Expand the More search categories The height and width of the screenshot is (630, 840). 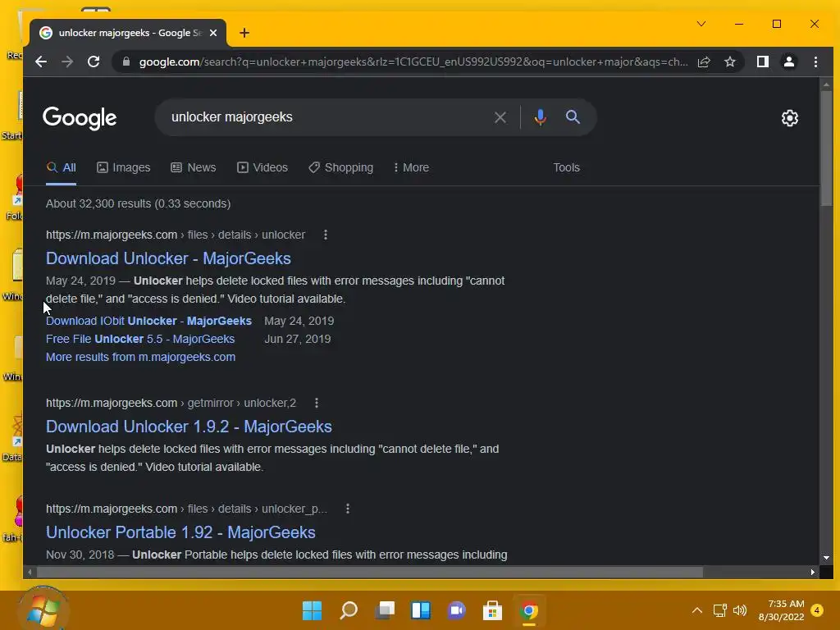pos(412,167)
